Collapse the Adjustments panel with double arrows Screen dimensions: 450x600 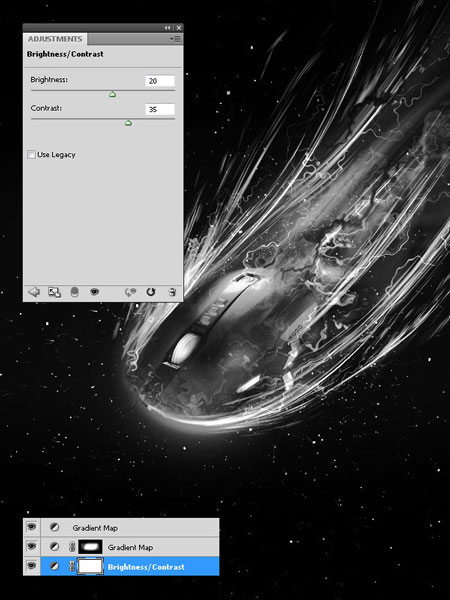coord(168,28)
